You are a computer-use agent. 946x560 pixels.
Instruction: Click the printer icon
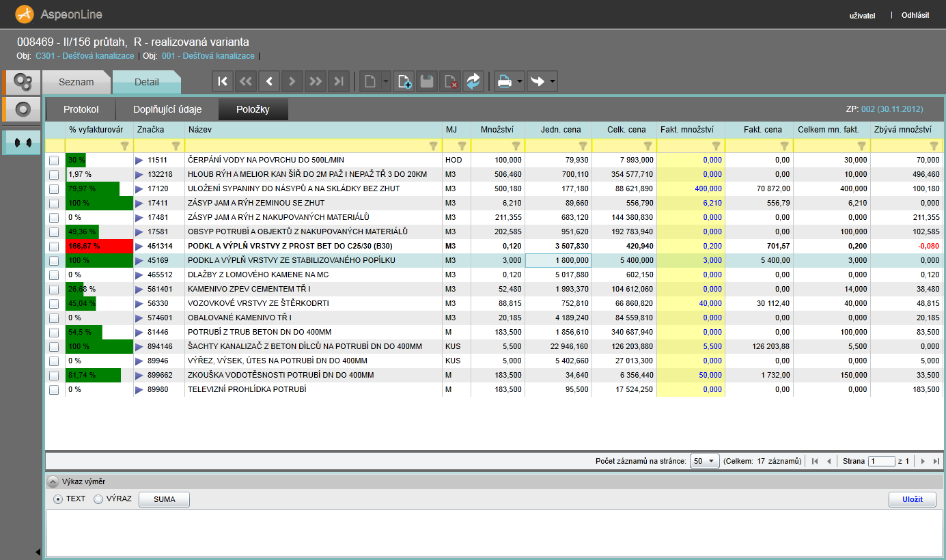click(505, 81)
